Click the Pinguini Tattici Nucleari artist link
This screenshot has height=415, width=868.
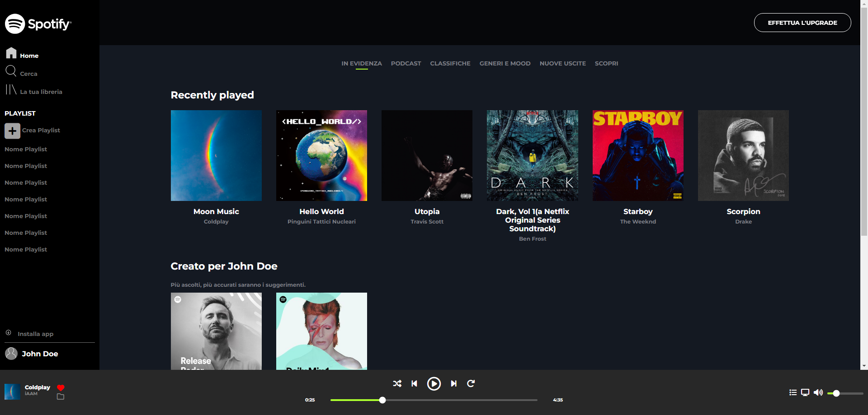tap(321, 222)
